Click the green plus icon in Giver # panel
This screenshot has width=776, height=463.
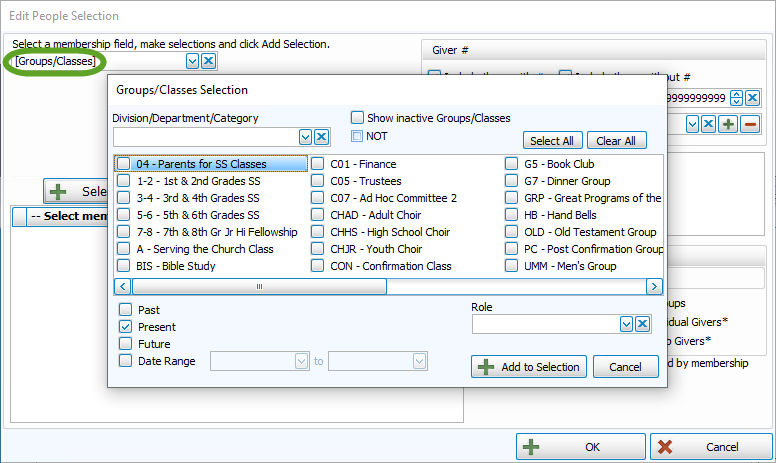728,124
